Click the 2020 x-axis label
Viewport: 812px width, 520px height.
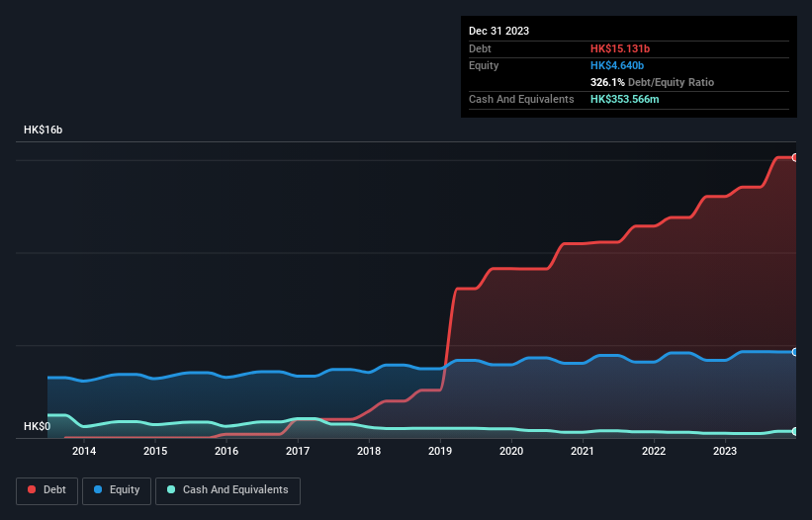pyautogui.click(x=511, y=451)
